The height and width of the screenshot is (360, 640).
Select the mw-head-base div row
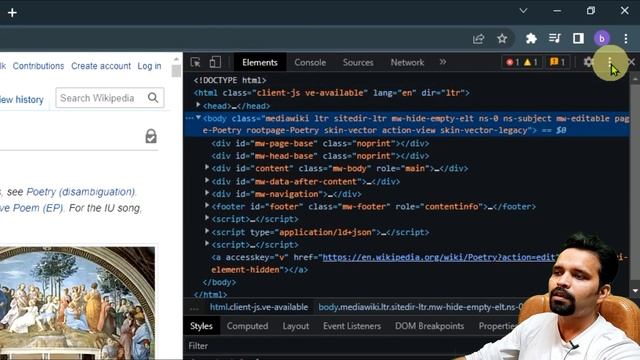[320, 156]
